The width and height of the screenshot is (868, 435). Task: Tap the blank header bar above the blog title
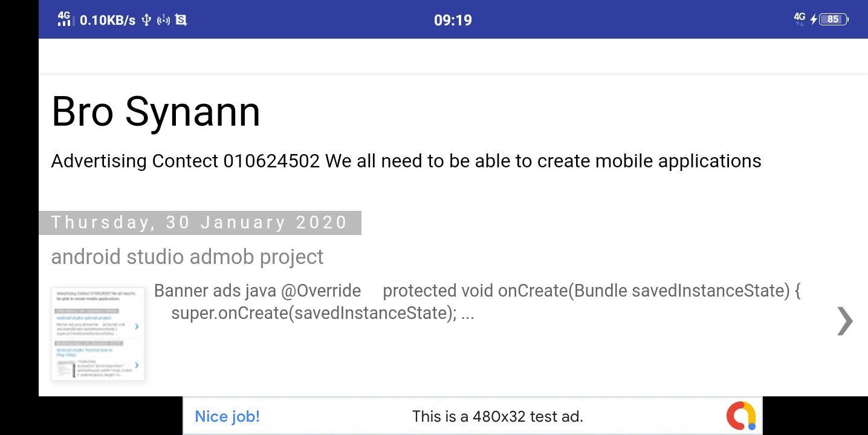(x=453, y=56)
